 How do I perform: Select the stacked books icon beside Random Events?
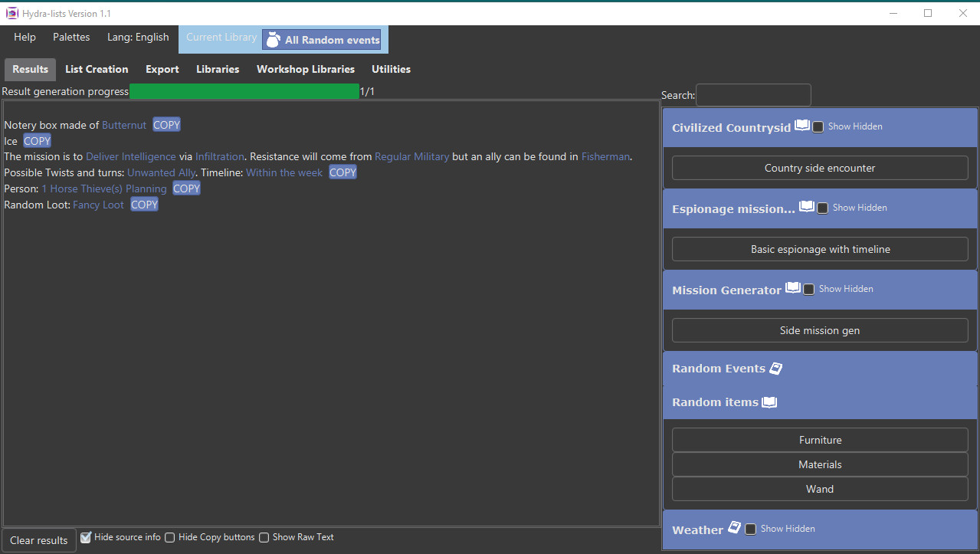tap(775, 368)
